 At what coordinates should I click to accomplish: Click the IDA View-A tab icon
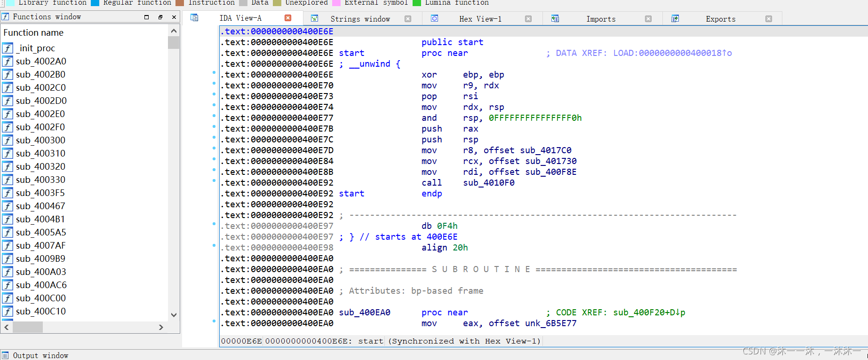click(194, 18)
